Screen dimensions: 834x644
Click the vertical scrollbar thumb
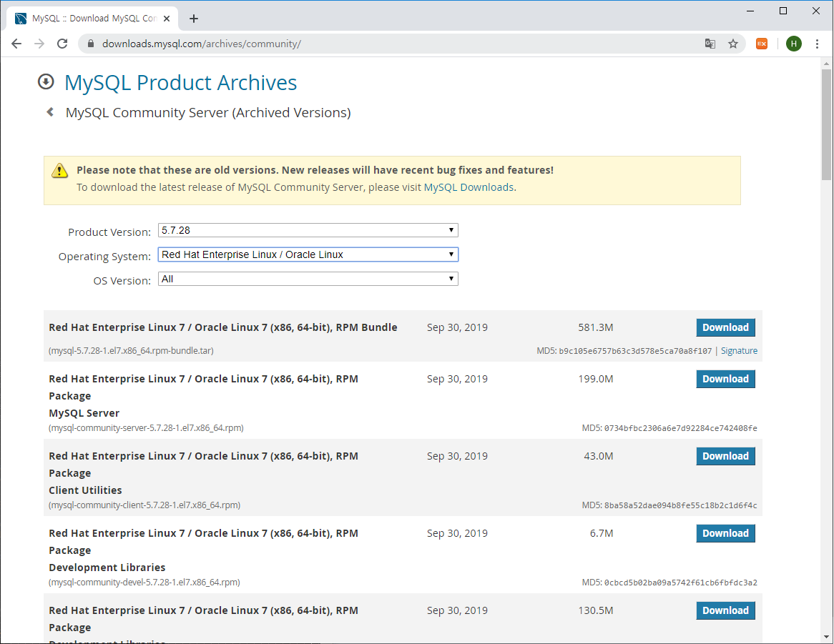(x=826, y=125)
